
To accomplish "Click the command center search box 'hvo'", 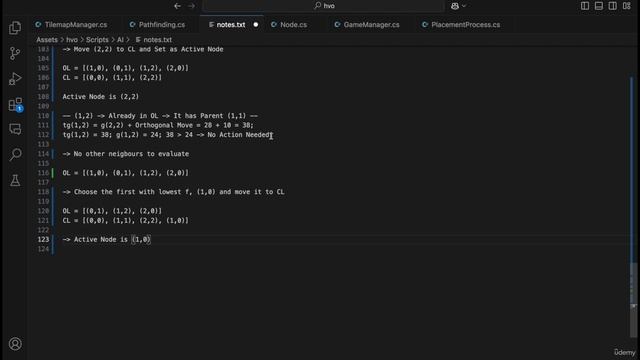I will coord(324,6).
